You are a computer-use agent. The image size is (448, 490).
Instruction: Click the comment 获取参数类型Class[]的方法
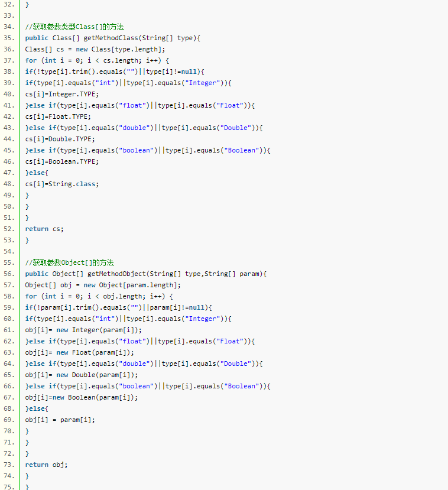pyautogui.click(x=74, y=27)
